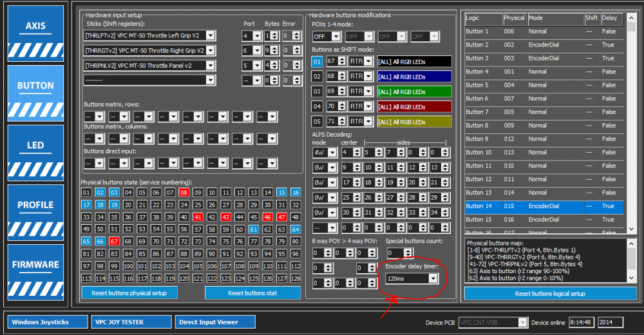Select physical button indicator 16
The width and height of the screenshot is (644, 335).
pos(296,193)
